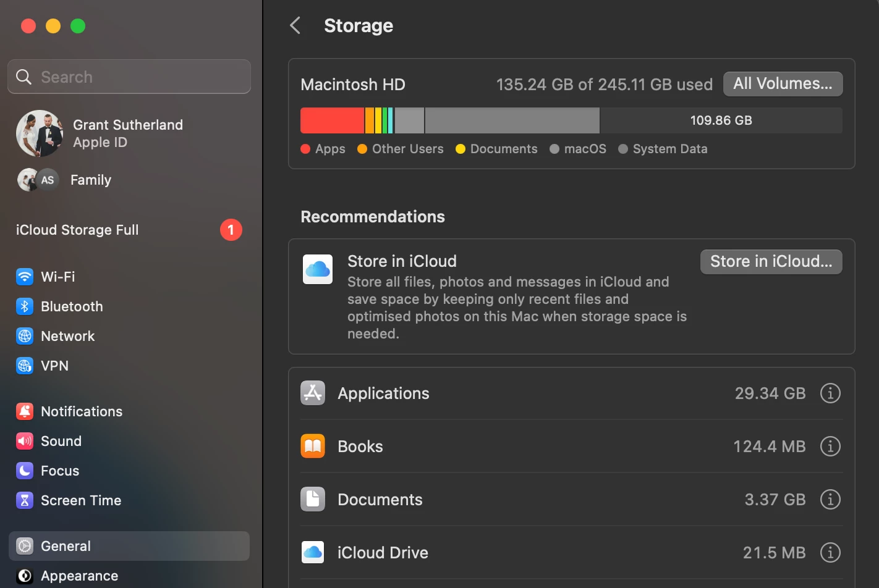879x588 pixels.
Task: Select the Applications row label
Action: click(383, 393)
